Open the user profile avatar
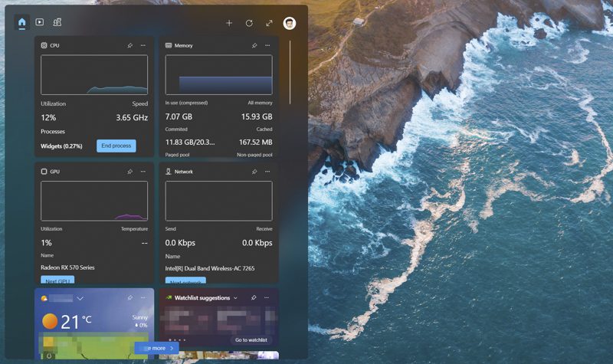The image size is (613, 364). pos(290,23)
